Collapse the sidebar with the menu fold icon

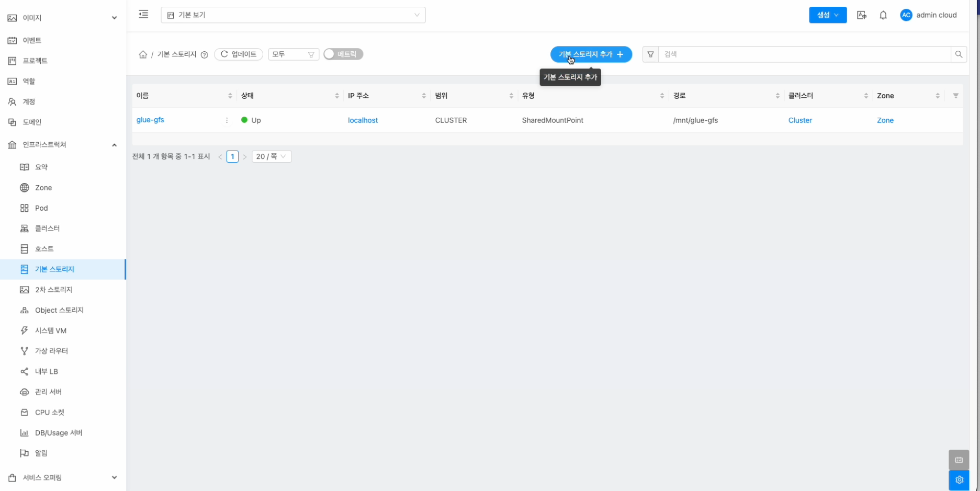143,15
